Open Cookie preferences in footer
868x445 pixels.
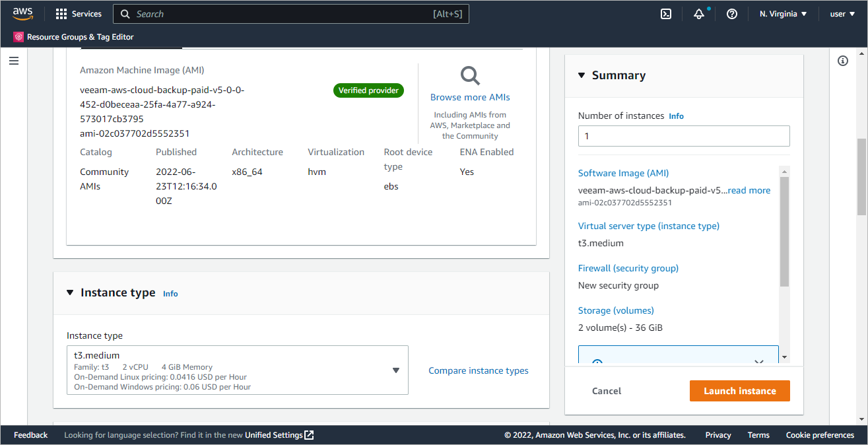(820, 435)
